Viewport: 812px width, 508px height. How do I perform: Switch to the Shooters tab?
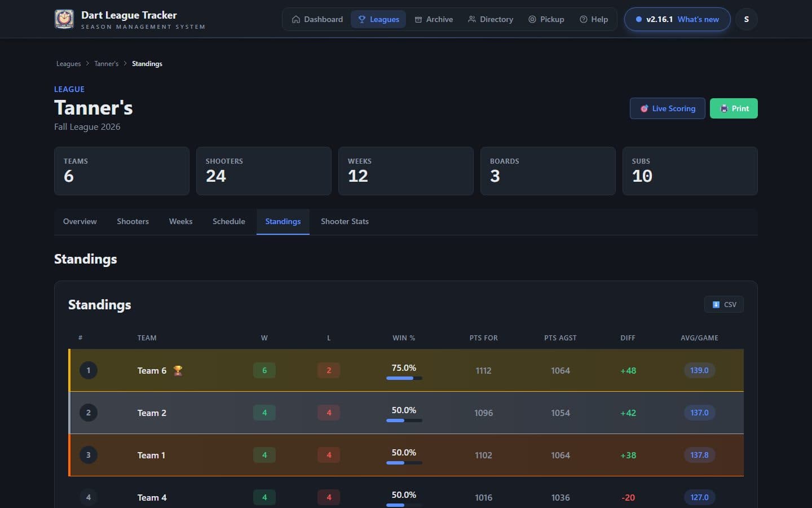click(133, 221)
